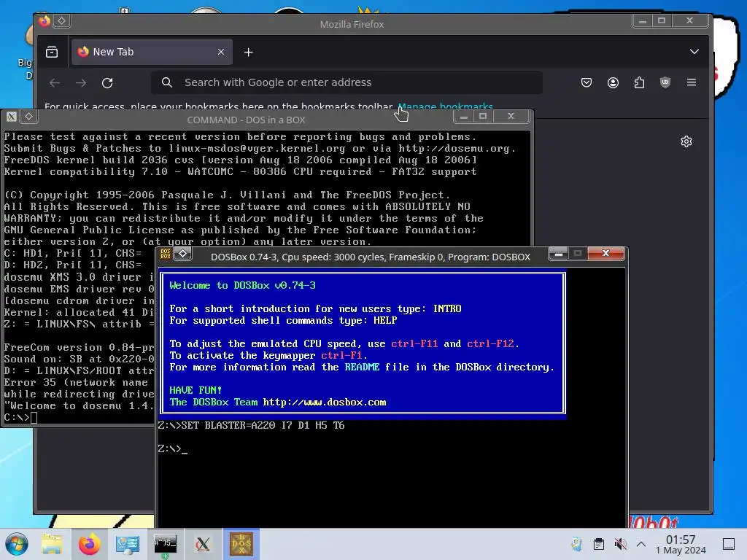Click the Manage bookmarks link
Screen dimensions: 747x560
point(446,106)
